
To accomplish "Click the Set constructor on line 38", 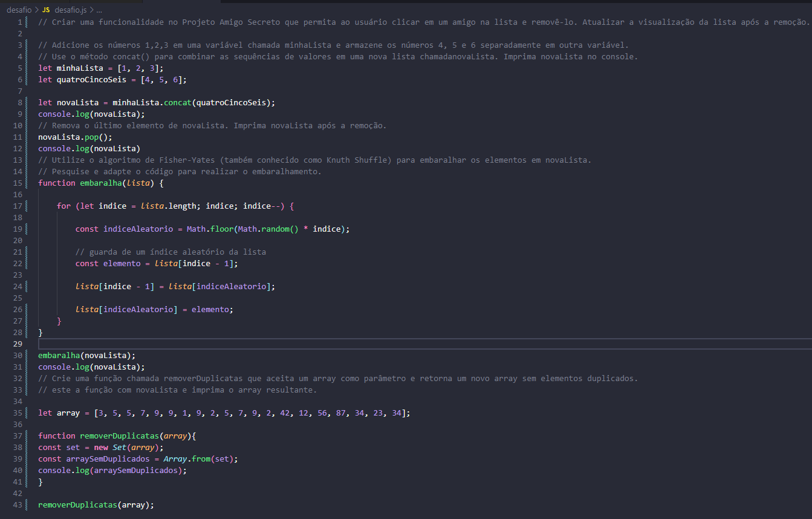I will tap(119, 447).
